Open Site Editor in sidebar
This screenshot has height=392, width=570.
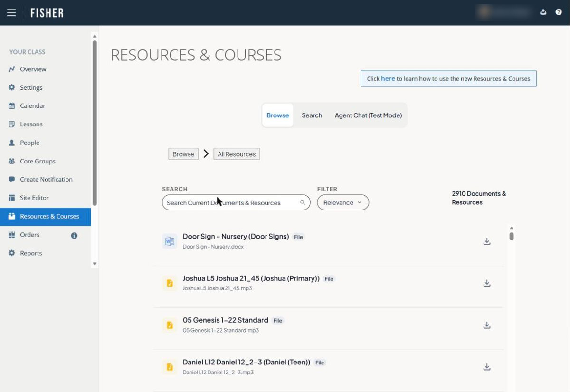pos(35,198)
